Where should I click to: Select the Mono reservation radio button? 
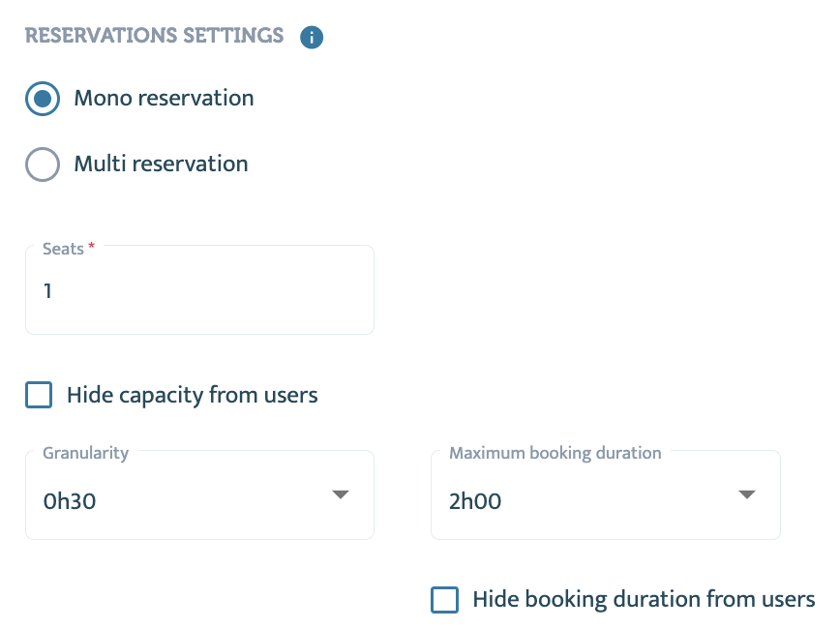tap(43, 99)
